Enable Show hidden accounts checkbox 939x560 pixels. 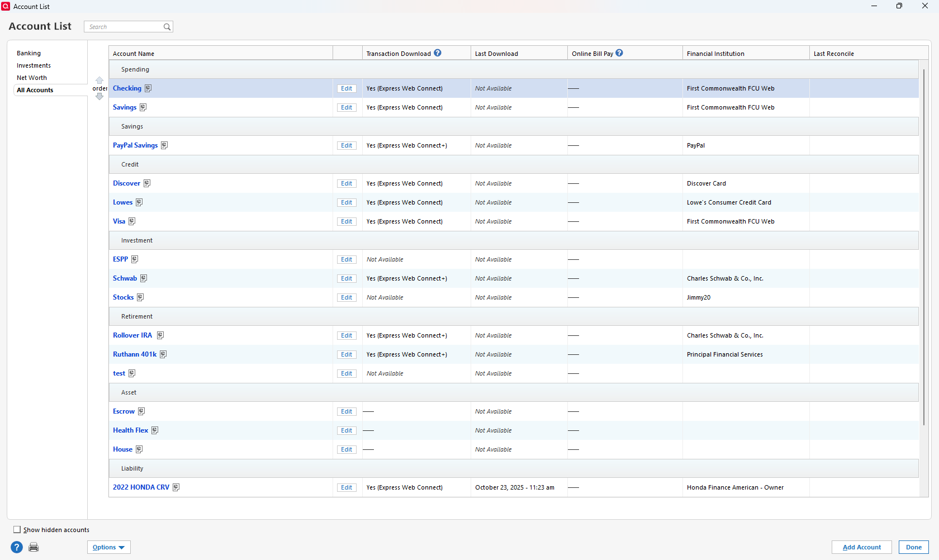tap(17, 530)
